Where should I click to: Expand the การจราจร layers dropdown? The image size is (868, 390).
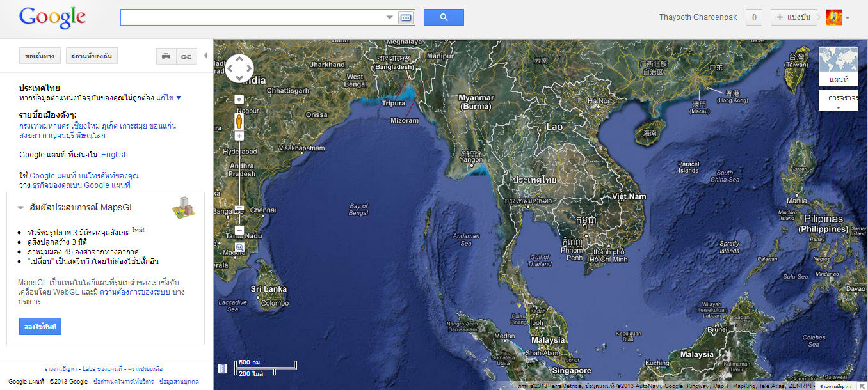point(838,101)
